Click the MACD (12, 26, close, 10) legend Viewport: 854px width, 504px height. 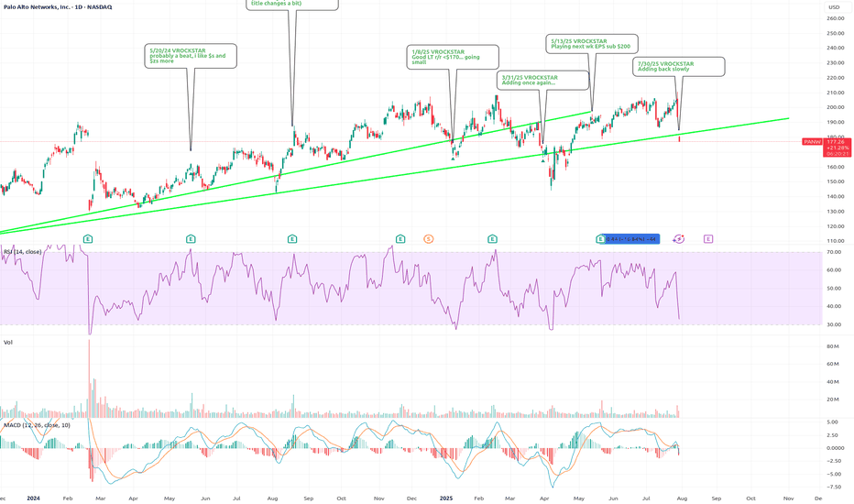(x=37, y=425)
